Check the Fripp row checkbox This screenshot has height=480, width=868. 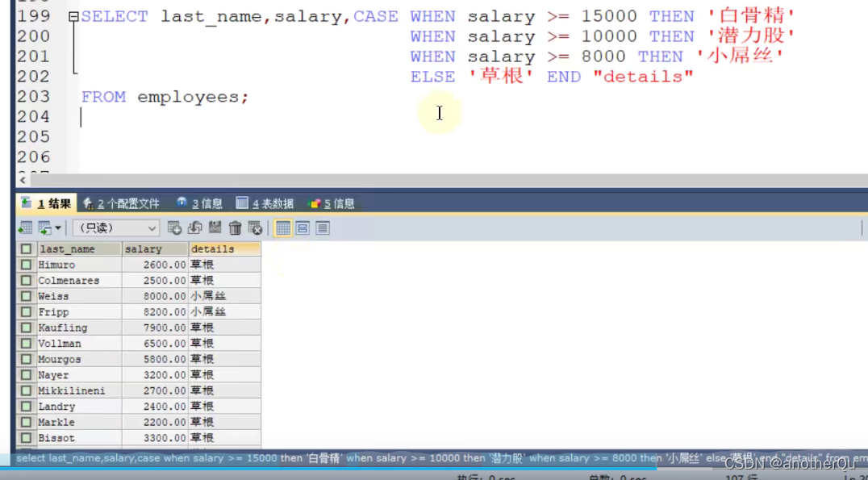coord(26,311)
